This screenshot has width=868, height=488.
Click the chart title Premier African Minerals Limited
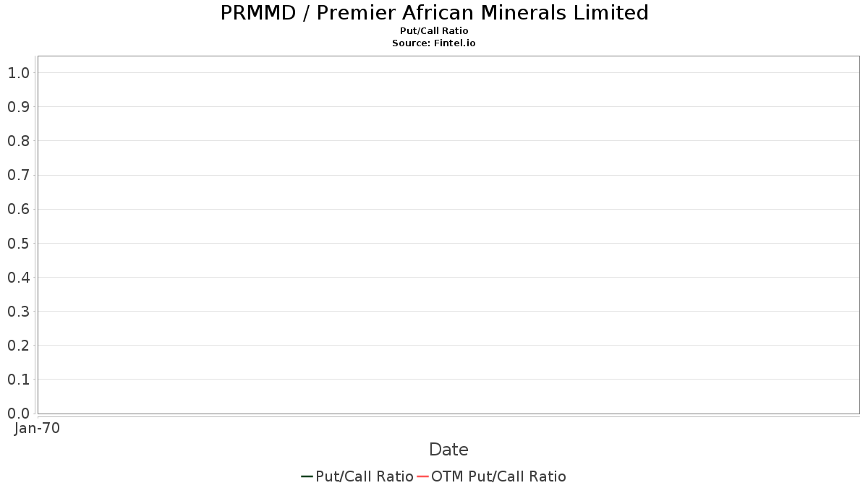pos(434,13)
